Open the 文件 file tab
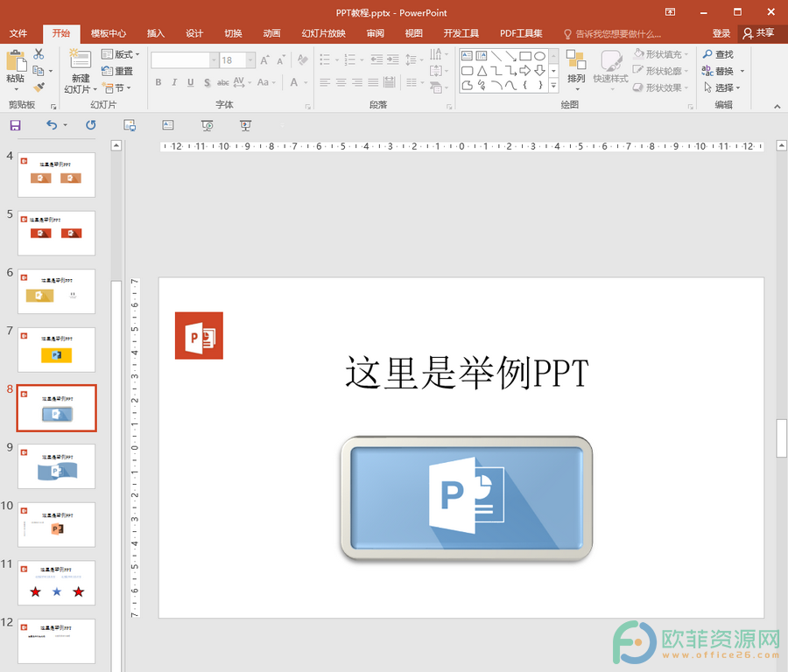The width and height of the screenshot is (788, 672). point(18,33)
